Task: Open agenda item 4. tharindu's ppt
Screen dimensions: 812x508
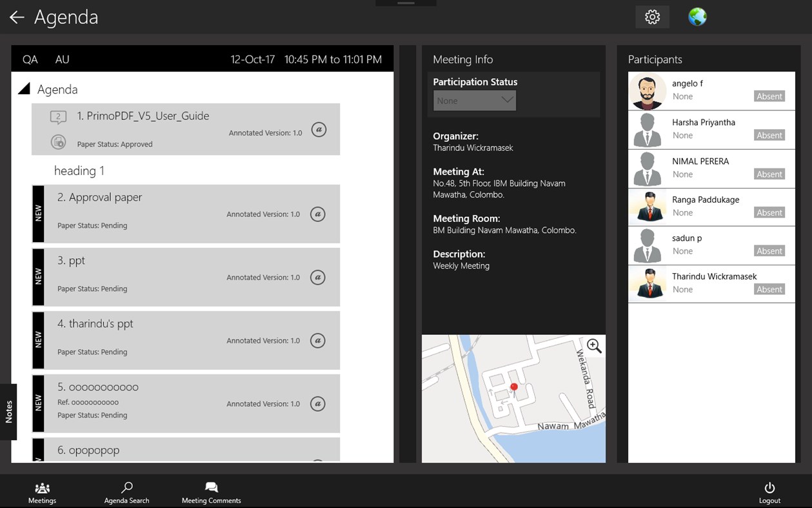Action: tap(186, 340)
